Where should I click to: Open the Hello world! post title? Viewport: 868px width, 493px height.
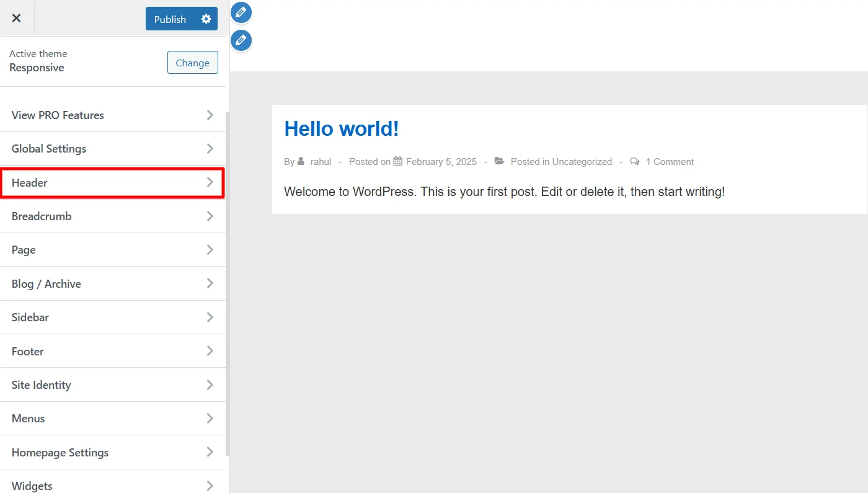point(342,129)
